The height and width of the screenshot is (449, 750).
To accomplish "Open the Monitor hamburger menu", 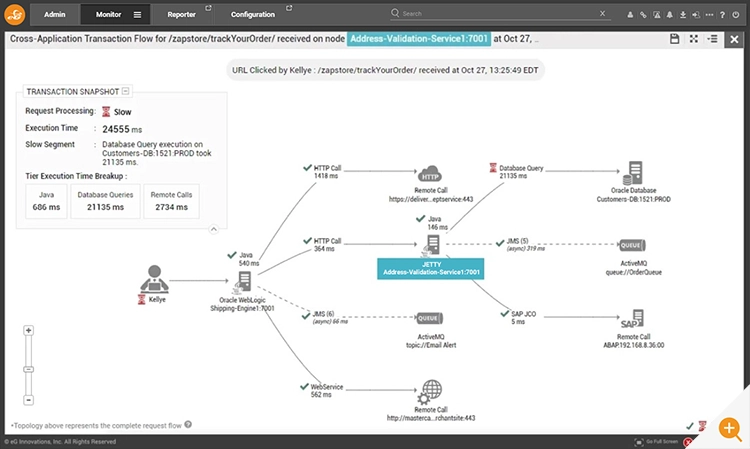I will [x=137, y=15].
